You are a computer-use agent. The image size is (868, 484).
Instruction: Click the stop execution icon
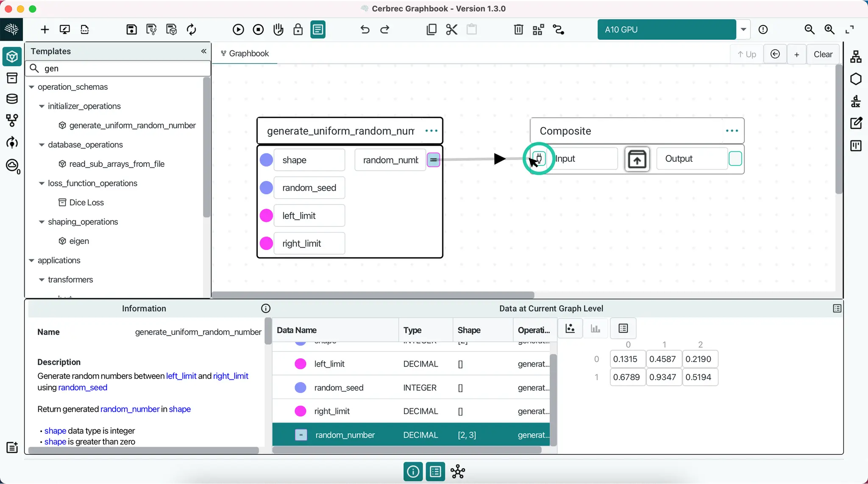(x=258, y=30)
